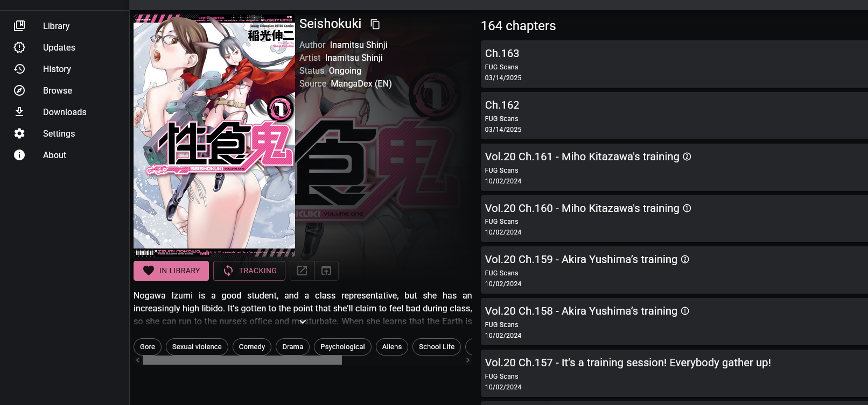Viewport: 868px width, 405px height.
Task: Expand the manga description chevron
Action: click(303, 322)
